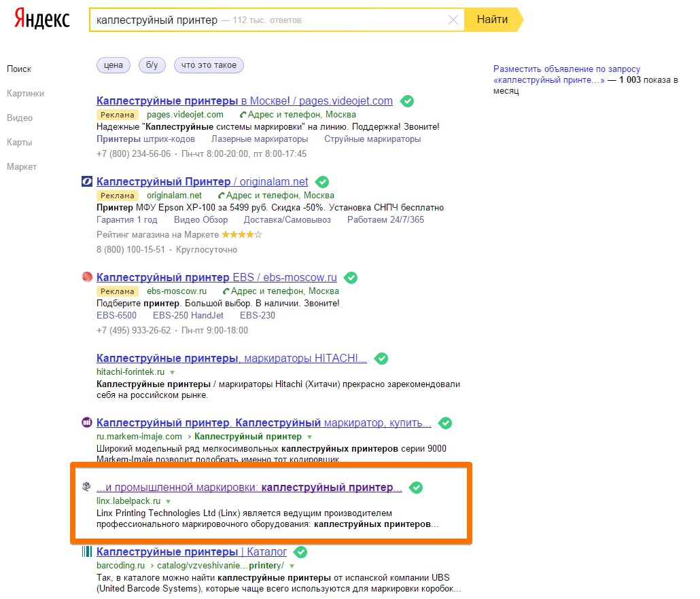Image resolution: width=700 pixels, height=599 pixels.
Task: Click star rating of Маркет shop
Action: [x=241, y=234]
